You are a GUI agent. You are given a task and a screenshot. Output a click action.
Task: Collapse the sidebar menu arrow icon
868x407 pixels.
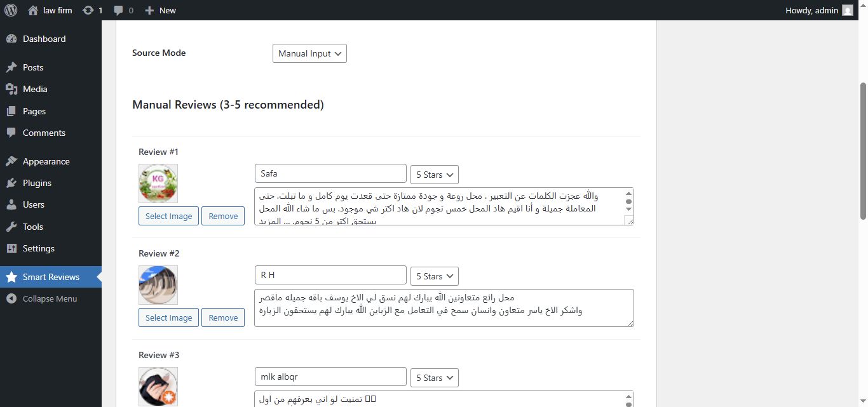[x=11, y=298]
